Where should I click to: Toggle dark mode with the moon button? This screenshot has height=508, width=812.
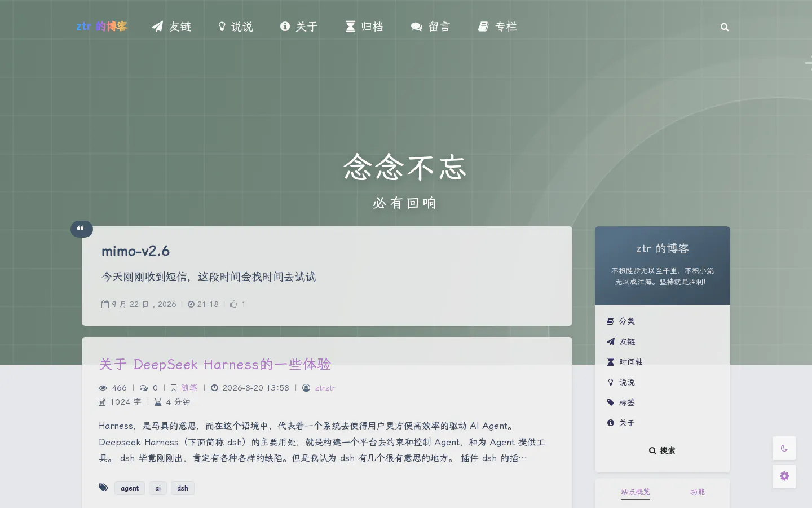[x=784, y=448]
